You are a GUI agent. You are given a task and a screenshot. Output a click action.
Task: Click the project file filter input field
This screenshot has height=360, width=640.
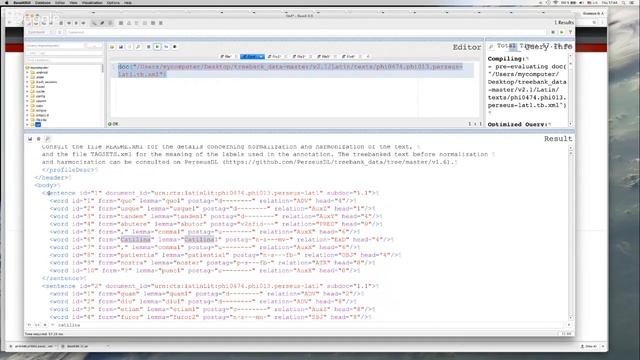(x=64, y=53)
